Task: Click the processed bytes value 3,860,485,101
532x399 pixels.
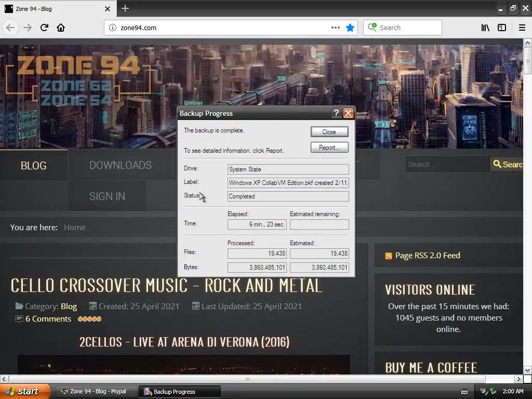Action: coord(257,268)
